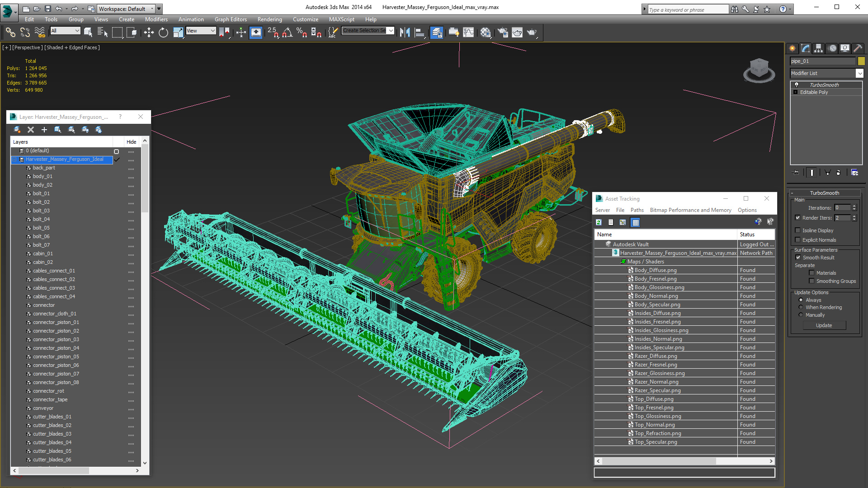Open Select by Name dialog
Viewport: 868px width, 488px height.
click(103, 32)
